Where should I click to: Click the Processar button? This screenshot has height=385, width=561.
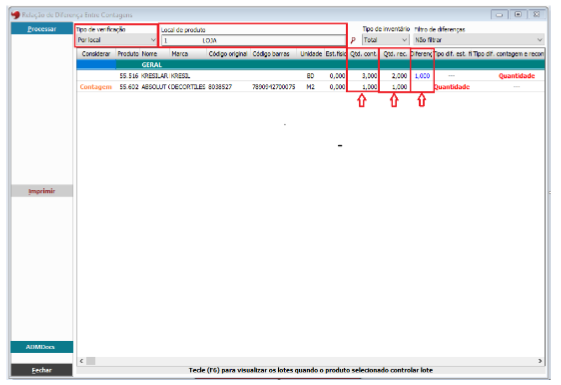[42, 29]
